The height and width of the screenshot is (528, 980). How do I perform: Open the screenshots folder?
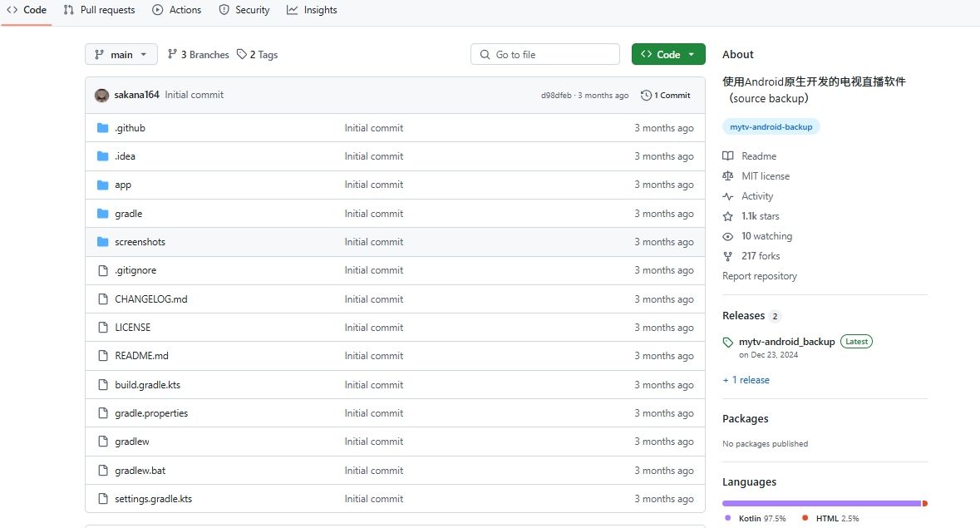coord(140,242)
